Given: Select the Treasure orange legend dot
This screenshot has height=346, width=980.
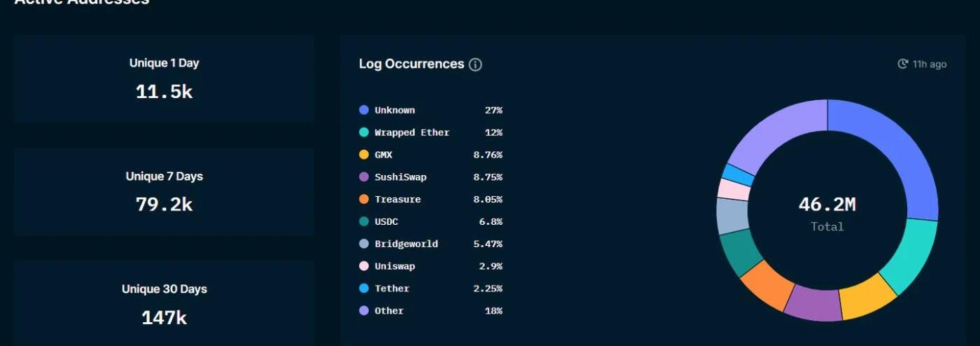Looking at the screenshot, I should coord(364,200).
